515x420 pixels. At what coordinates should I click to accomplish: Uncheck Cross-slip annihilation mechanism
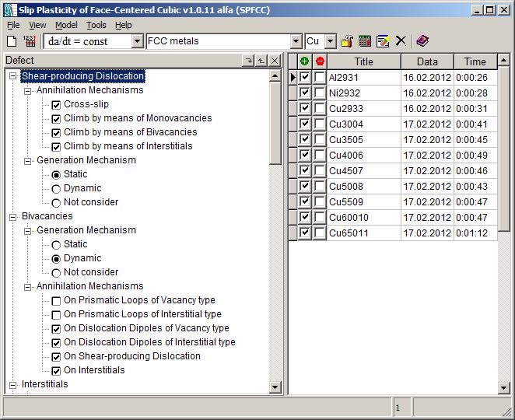point(56,105)
